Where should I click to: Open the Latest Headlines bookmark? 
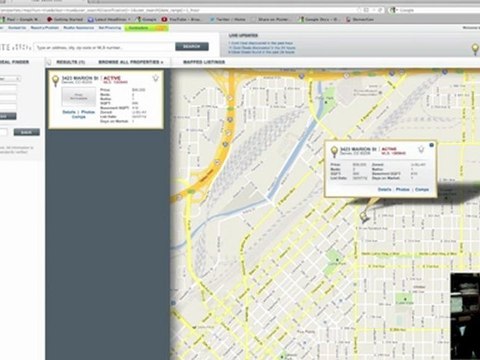109,20
